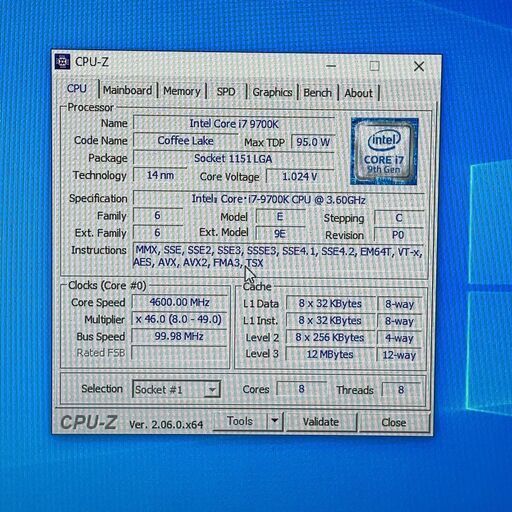Click the Package value Socket 1151 LGA

(233, 158)
